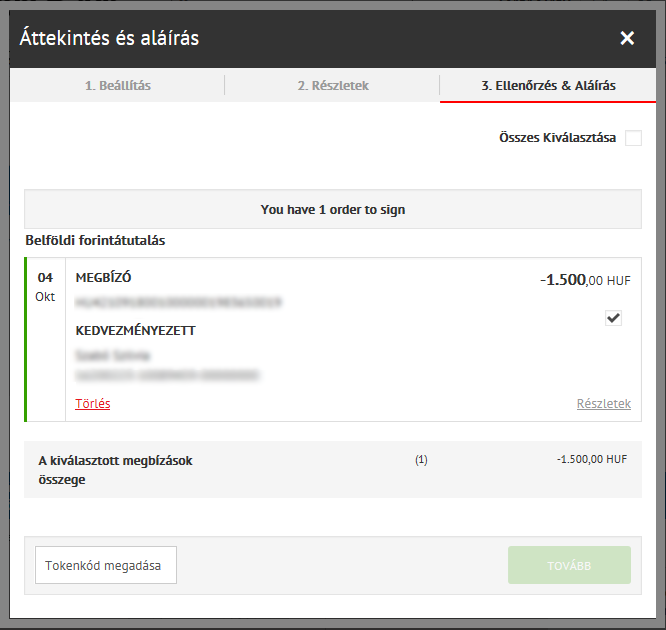Click the selected orders count (1)
This screenshot has height=630, width=666.
point(421,460)
